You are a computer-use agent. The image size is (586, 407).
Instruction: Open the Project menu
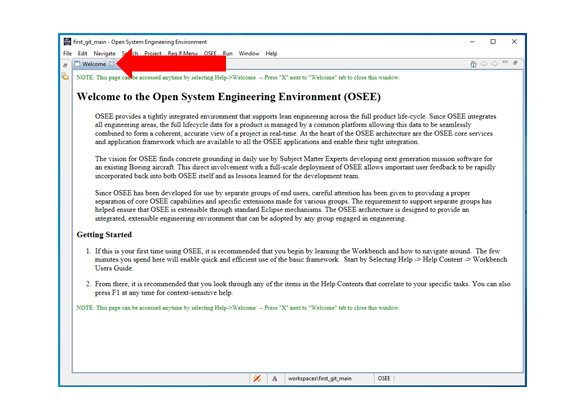tap(153, 53)
